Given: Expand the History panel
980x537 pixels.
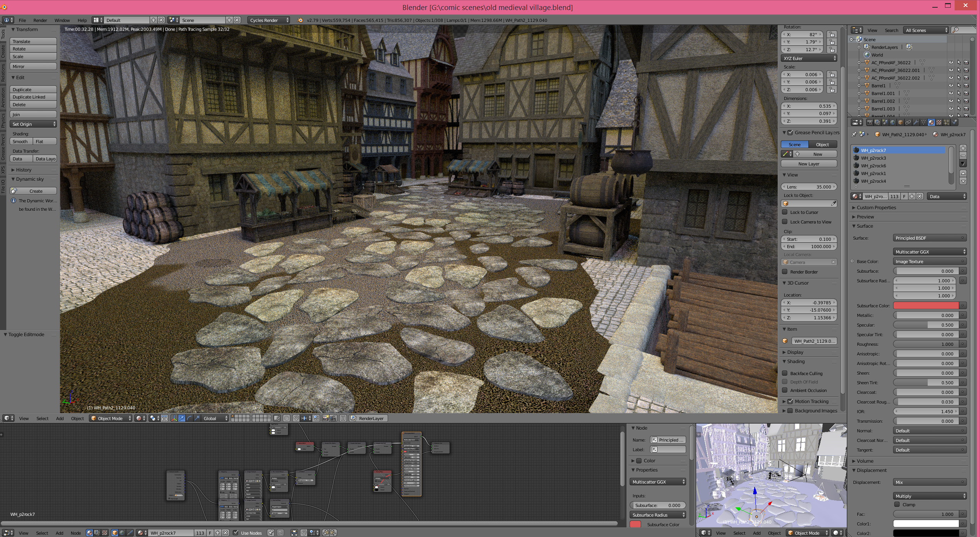Looking at the screenshot, I should coord(24,170).
